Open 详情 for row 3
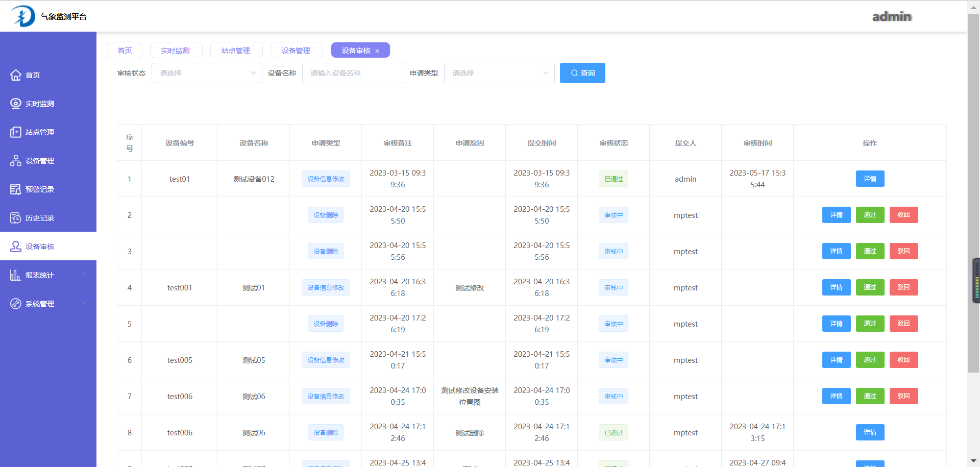980x467 pixels. tap(836, 251)
